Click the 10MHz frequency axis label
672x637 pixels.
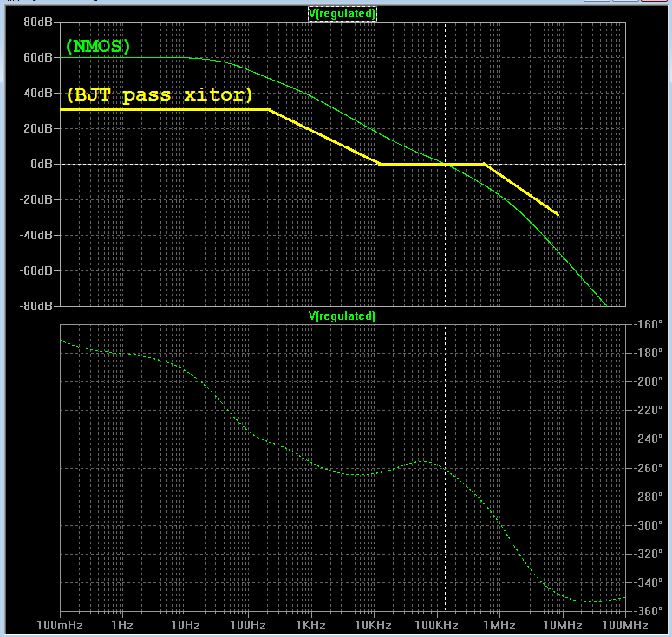tap(562, 626)
